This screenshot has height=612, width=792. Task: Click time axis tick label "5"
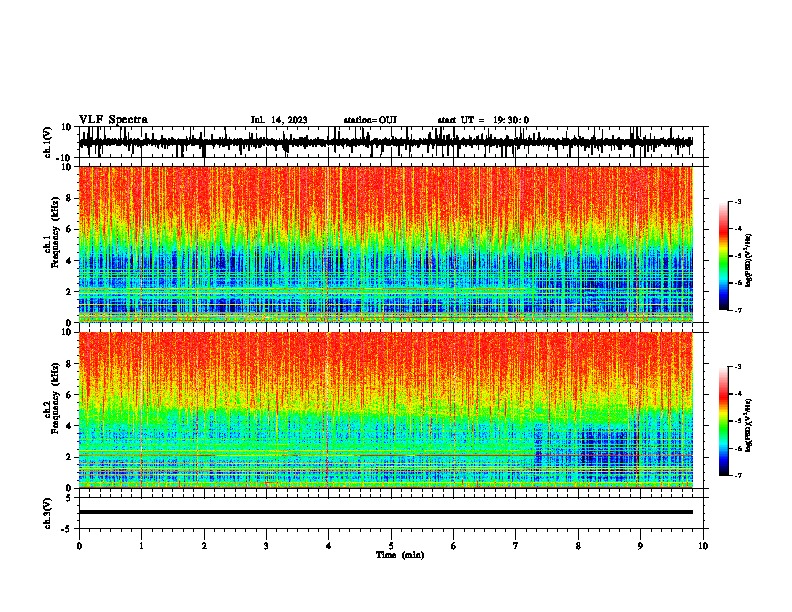[391, 546]
